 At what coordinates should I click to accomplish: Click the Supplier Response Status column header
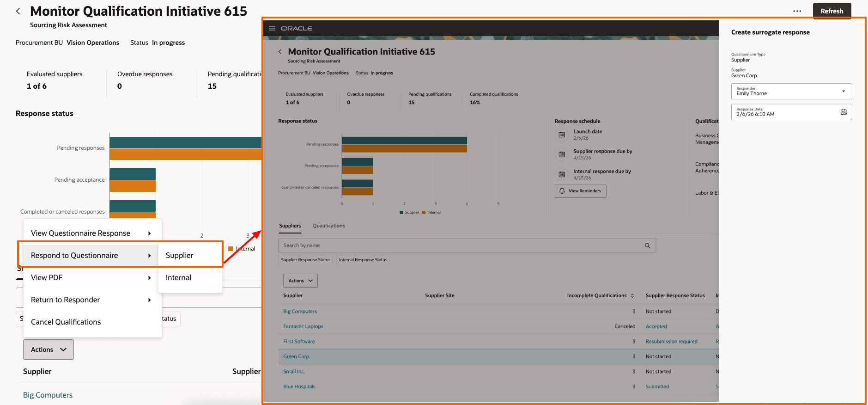pyautogui.click(x=675, y=295)
